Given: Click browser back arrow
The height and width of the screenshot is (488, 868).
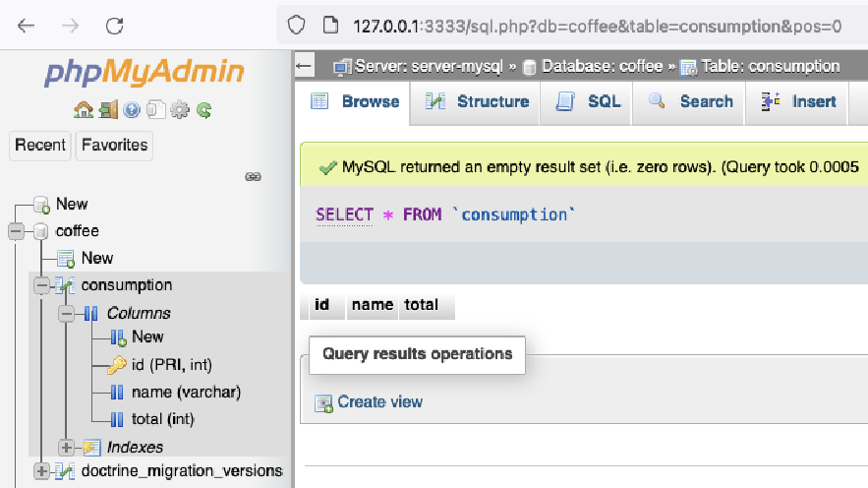Looking at the screenshot, I should (26, 26).
